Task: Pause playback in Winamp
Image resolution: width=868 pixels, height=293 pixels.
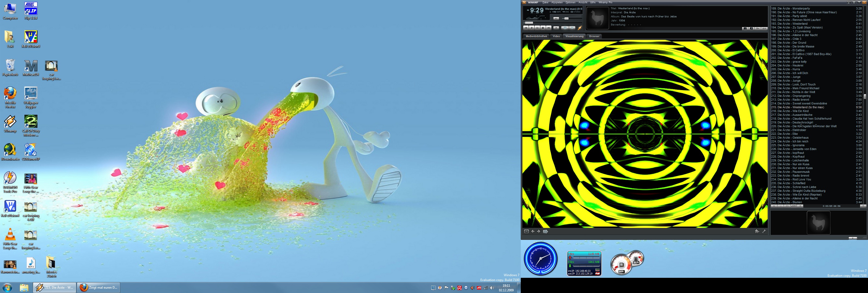Action: pos(537,28)
